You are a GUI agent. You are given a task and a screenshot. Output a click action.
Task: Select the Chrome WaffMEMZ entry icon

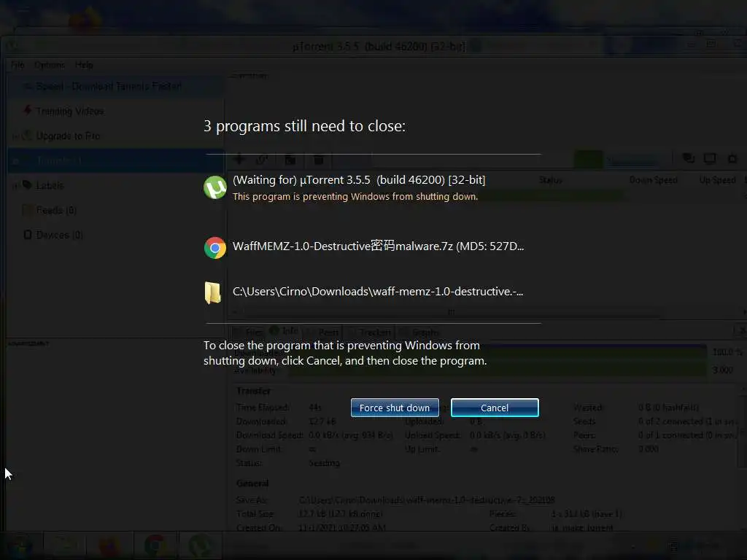(x=215, y=248)
